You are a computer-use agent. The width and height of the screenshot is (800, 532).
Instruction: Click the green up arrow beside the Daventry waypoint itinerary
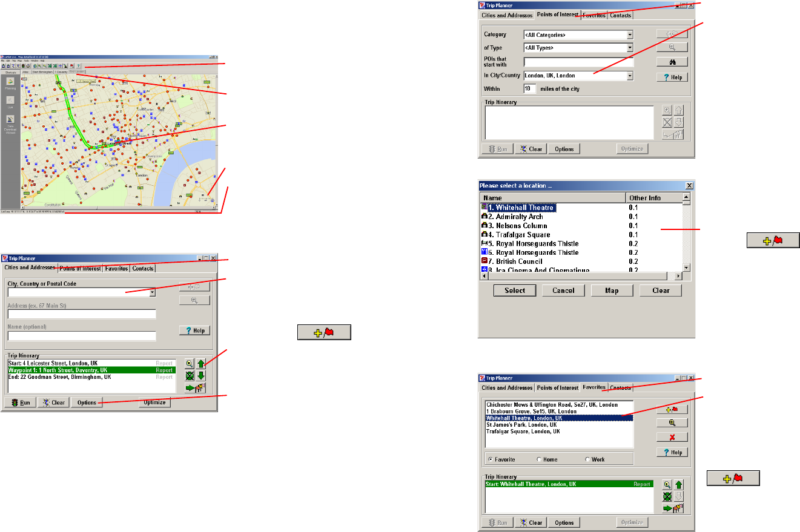click(201, 364)
